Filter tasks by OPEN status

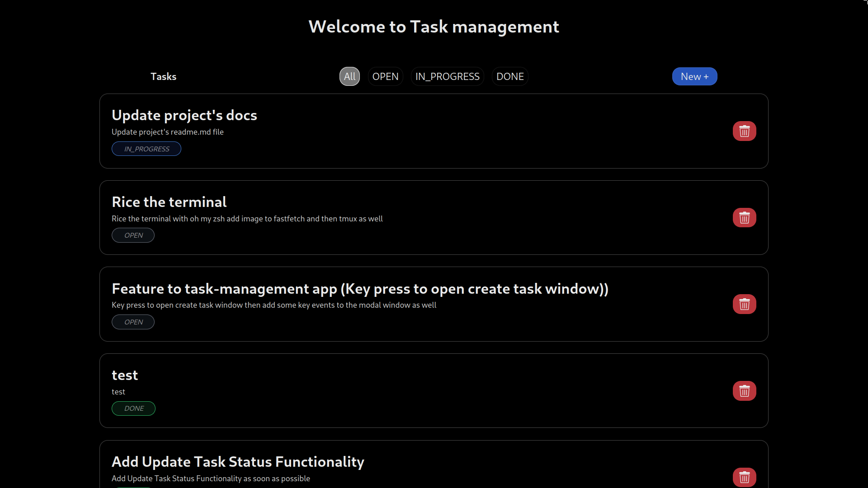(385, 76)
